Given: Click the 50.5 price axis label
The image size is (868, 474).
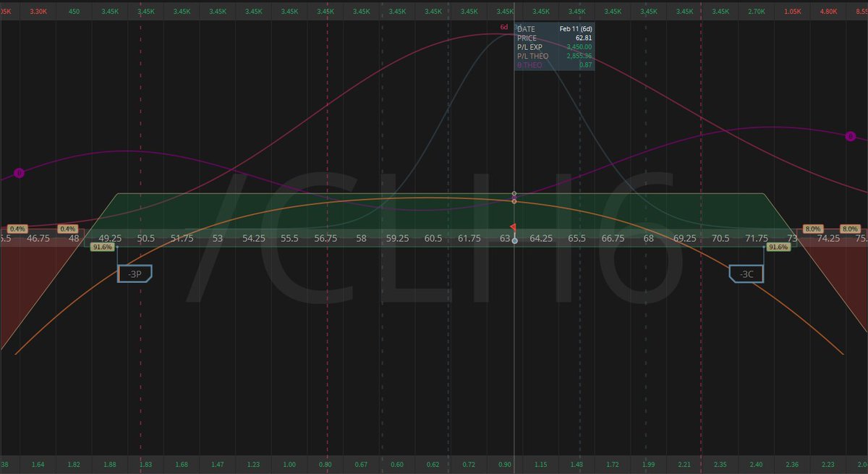Looking at the screenshot, I should pos(146,237).
